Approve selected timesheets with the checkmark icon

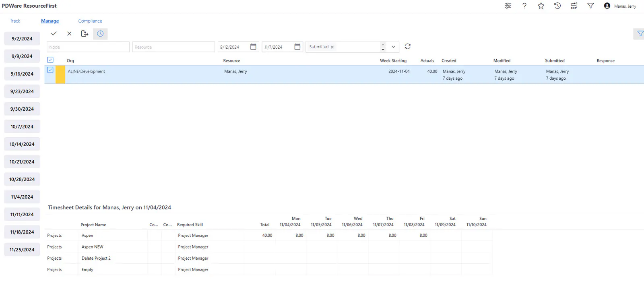click(x=54, y=33)
